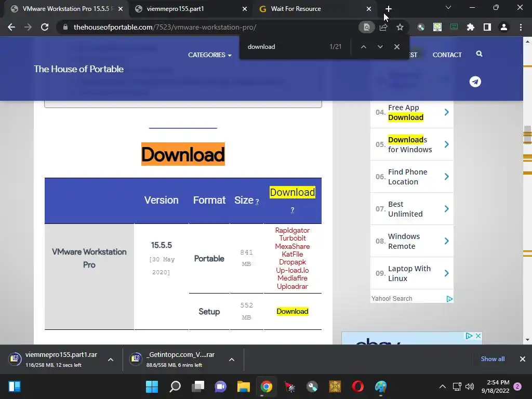Go back with the browser back arrow
This screenshot has height=399, width=532.
click(11, 27)
